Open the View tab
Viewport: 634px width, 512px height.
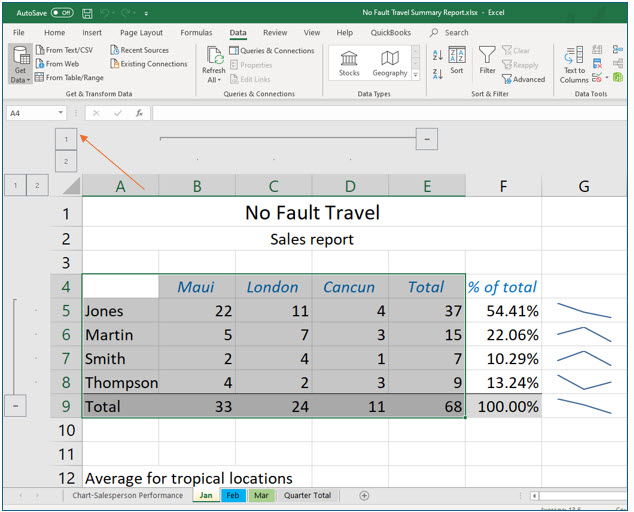pyautogui.click(x=312, y=32)
